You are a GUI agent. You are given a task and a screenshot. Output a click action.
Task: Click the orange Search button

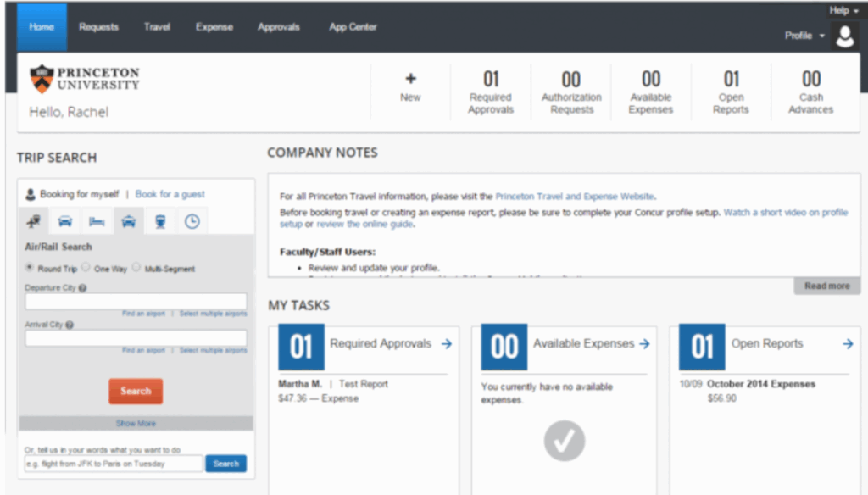coord(136,391)
